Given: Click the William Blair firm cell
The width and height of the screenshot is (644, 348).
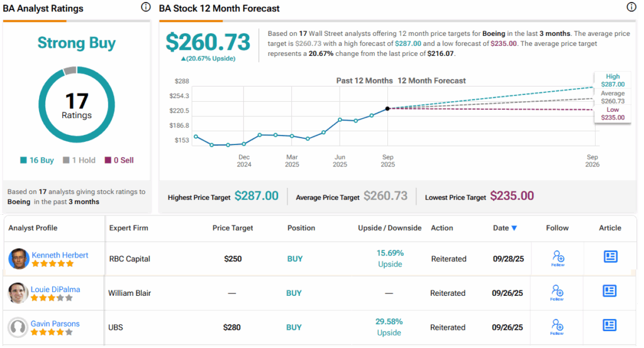Looking at the screenshot, I should coord(130,293).
